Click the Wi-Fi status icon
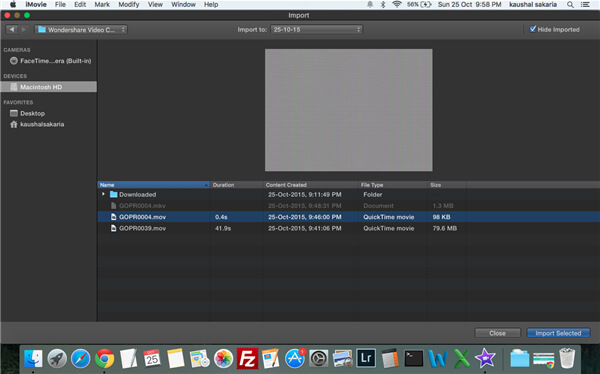Image resolution: width=600 pixels, height=374 pixels. pos(396,5)
